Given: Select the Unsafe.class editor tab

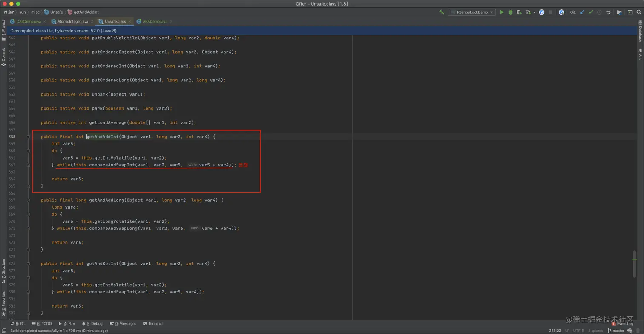Looking at the screenshot, I should [115, 21].
